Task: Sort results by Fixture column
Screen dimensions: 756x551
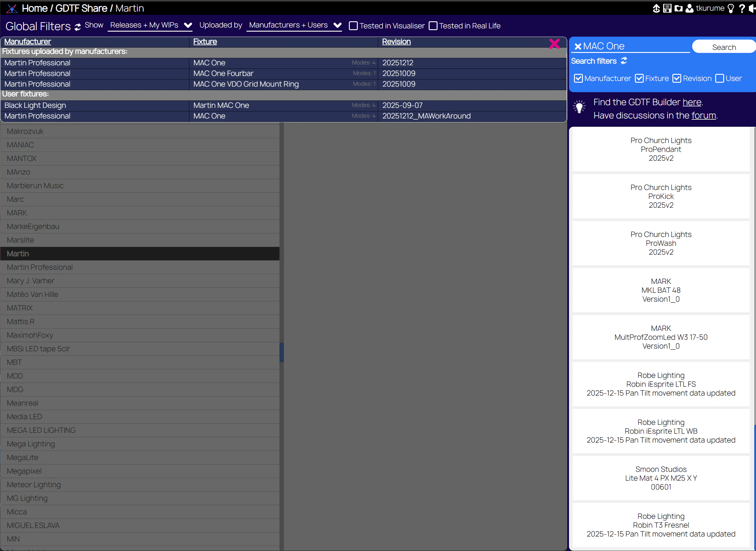Action: [205, 42]
